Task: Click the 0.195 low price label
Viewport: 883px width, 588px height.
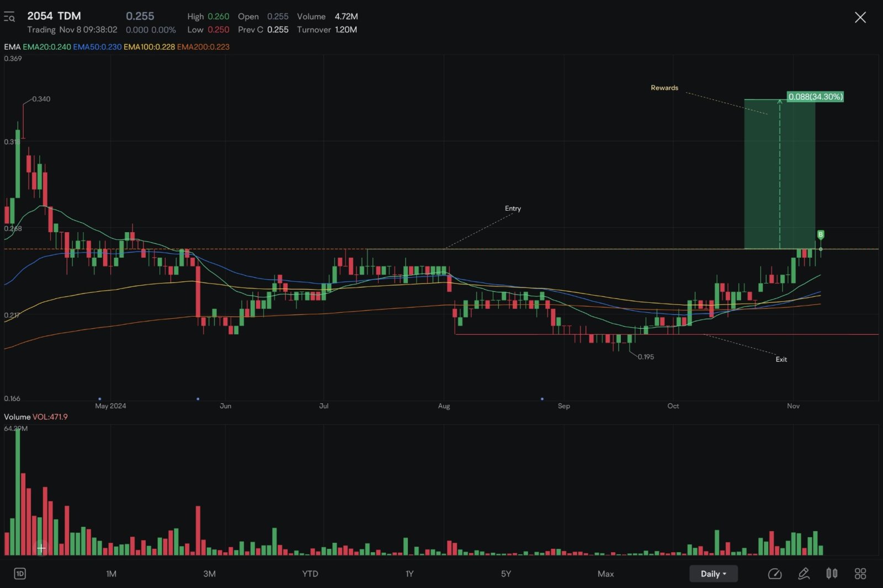Action: tap(646, 357)
